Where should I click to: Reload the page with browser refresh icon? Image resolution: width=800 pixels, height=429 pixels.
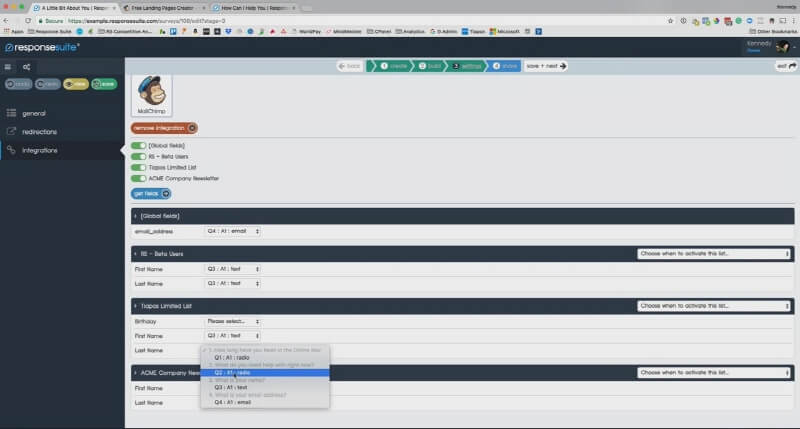28,21
